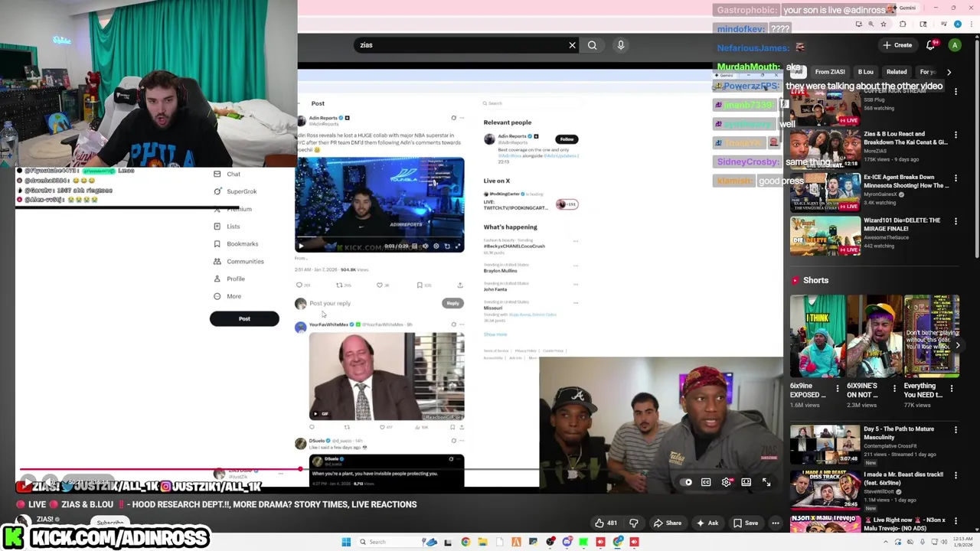Click the voice search microphone icon
The image size is (980, 551).
pos(621,45)
